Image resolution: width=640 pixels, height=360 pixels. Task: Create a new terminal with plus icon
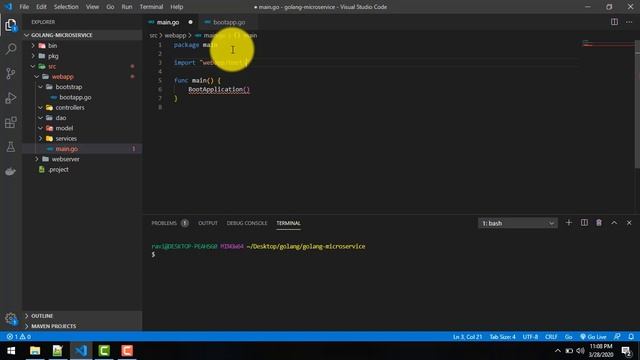(x=569, y=223)
